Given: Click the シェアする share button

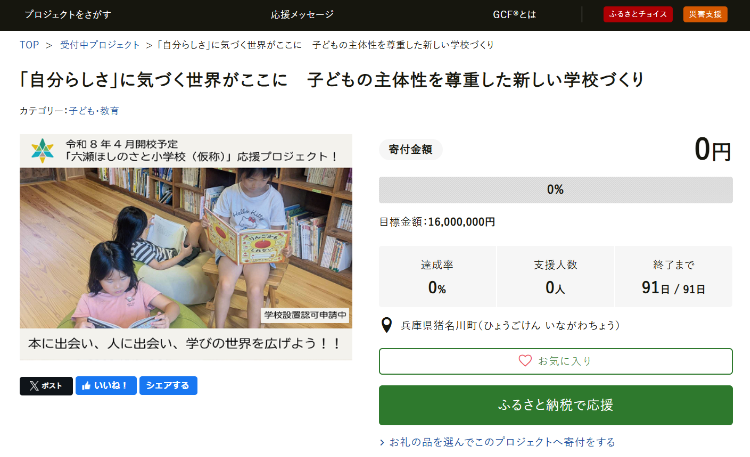Looking at the screenshot, I should pos(168,386).
